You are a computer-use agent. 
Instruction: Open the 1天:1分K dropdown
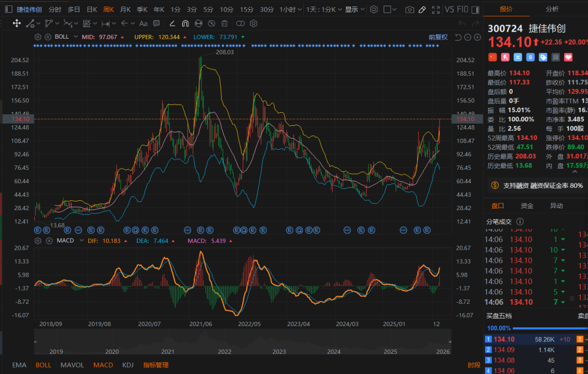click(x=322, y=9)
